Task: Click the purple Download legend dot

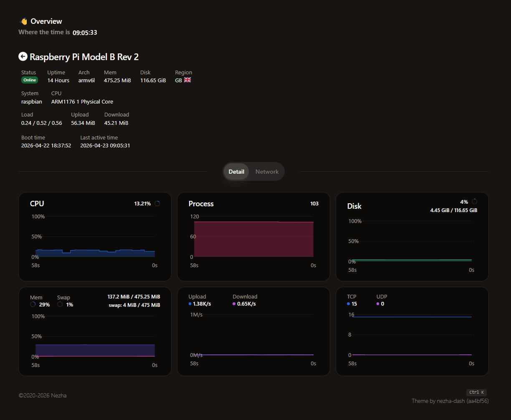Action: click(x=234, y=304)
